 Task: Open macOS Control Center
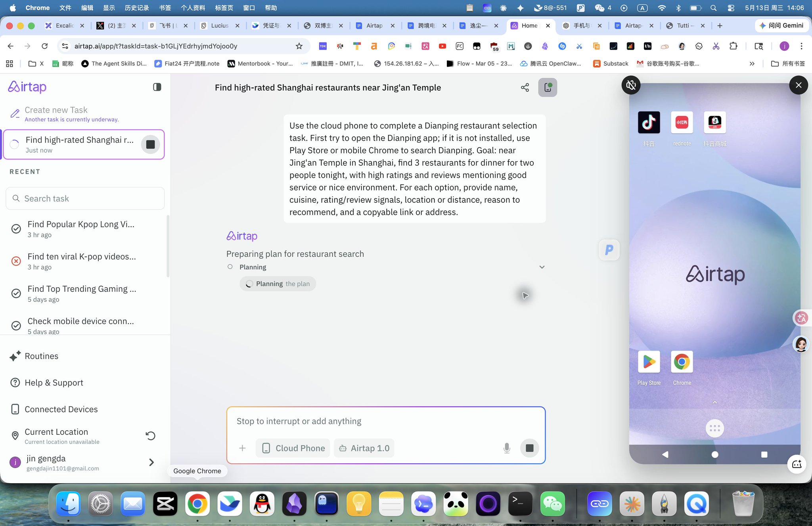(x=732, y=8)
